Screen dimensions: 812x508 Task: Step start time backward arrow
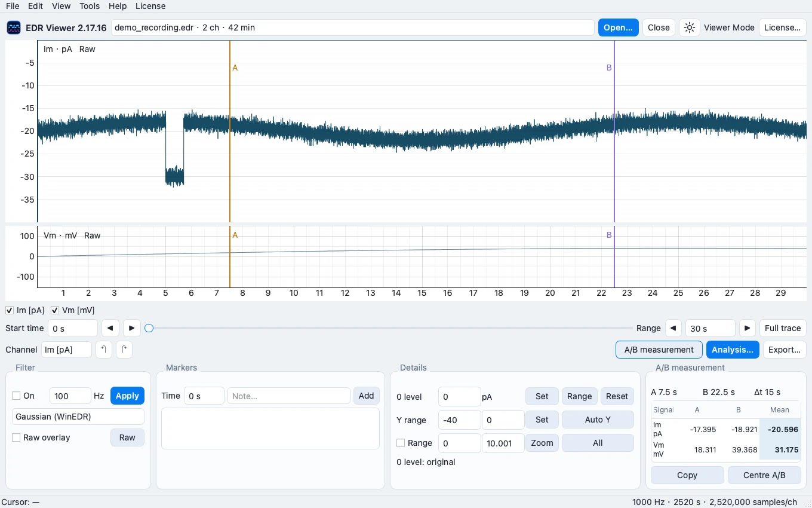[x=110, y=328]
